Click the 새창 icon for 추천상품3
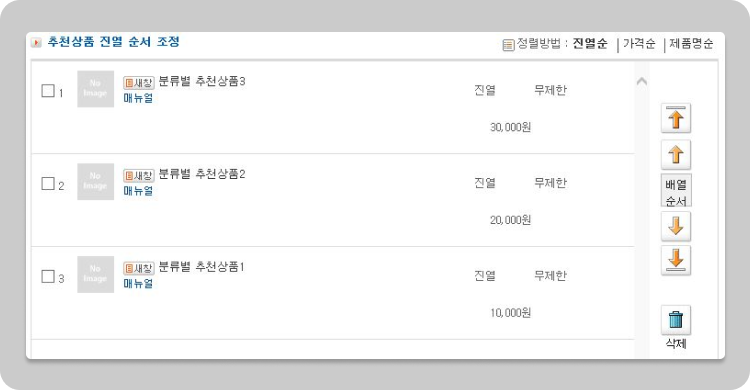The height and width of the screenshot is (390, 750). point(139,83)
